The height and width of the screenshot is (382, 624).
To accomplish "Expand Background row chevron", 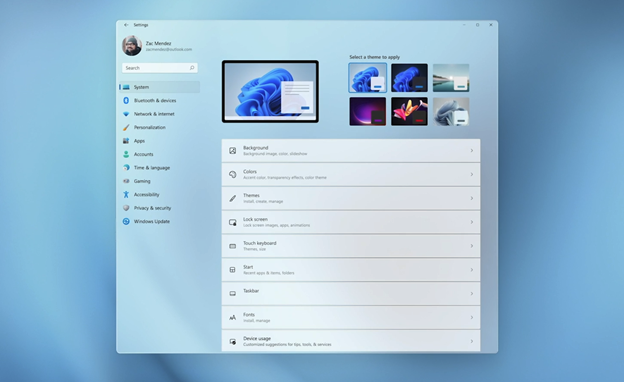I will pyautogui.click(x=472, y=151).
